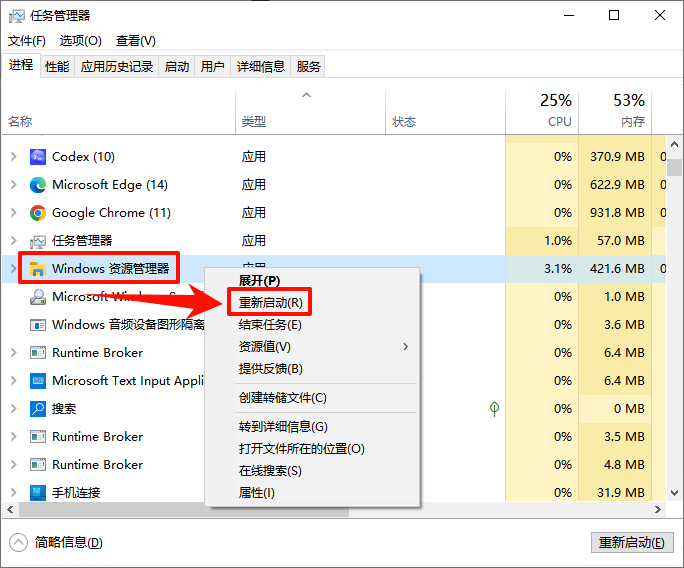Screen dimensions: 684x568
Task: Expand the Windows 资源管理器 row chevron
Action: tap(14, 269)
